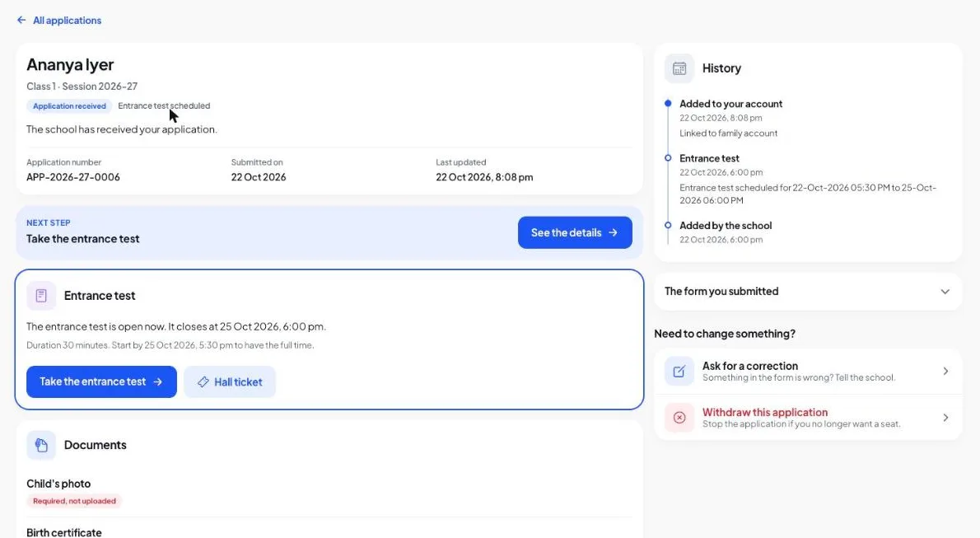
Task: Click the Take the entrance test button
Action: (101, 381)
